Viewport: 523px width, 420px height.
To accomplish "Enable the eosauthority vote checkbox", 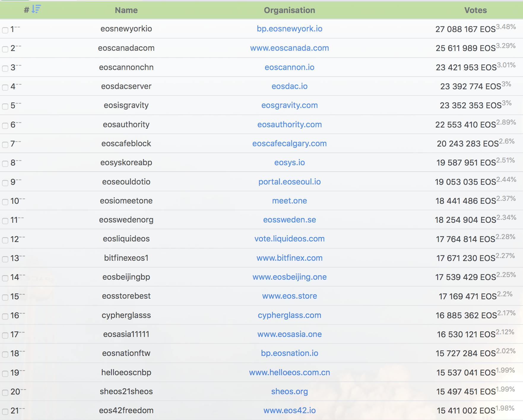I will click(x=5, y=126).
